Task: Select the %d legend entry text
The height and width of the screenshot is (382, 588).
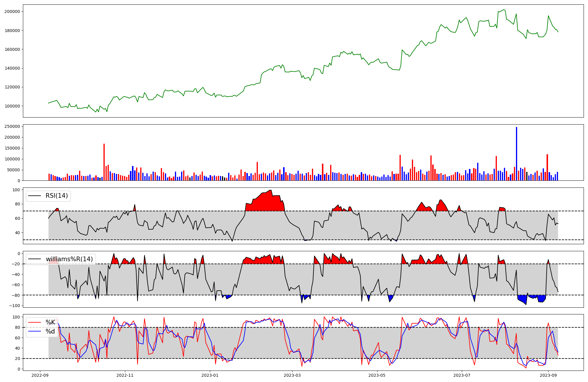Action: [50, 331]
